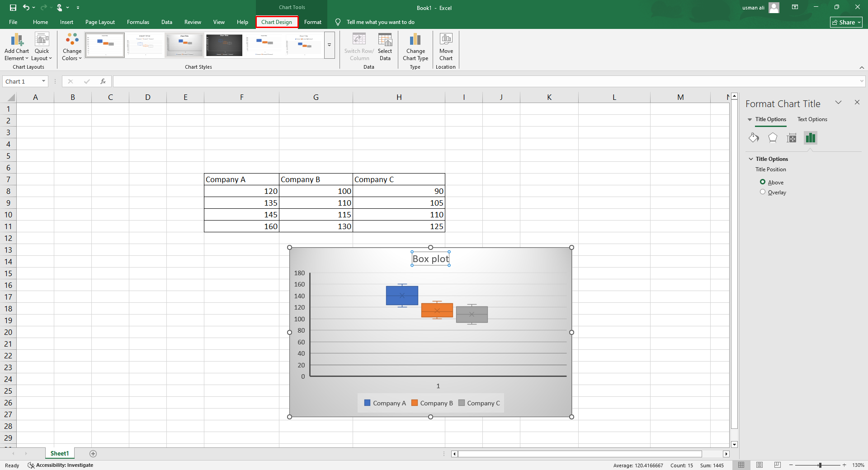Screen dimensions: 868x470
Task: Open the Share button dropdown
Action: pos(846,22)
